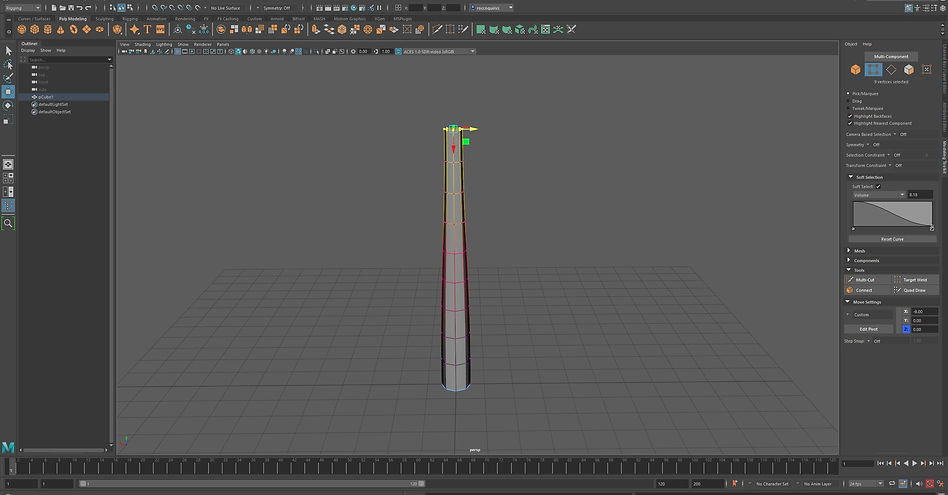Select UV selection icon in Modeling Toolkit

coord(926,70)
